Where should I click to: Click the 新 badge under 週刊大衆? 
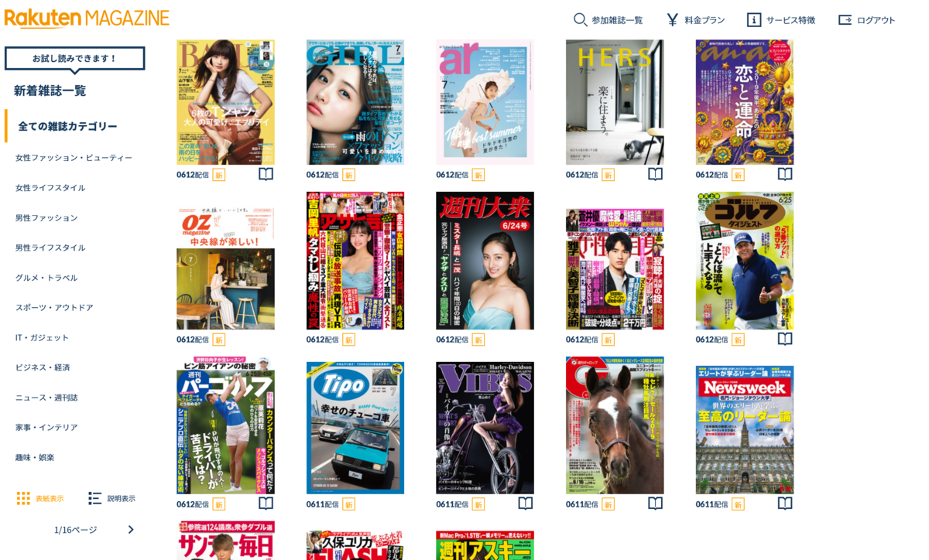click(x=478, y=340)
